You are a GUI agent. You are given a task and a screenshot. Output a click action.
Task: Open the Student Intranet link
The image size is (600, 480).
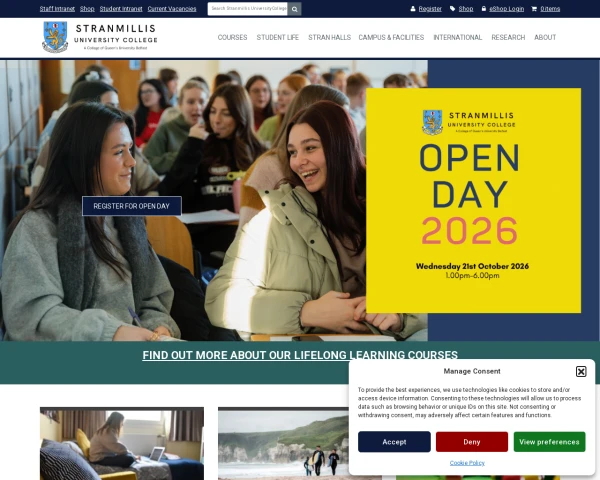click(121, 9)
